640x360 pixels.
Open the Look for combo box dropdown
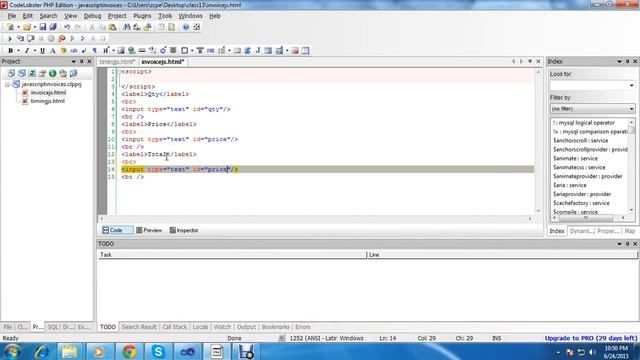pos(631,85)
